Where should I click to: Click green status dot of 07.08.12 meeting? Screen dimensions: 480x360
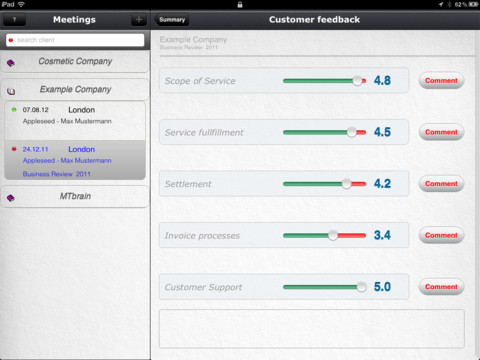(14, 110)
